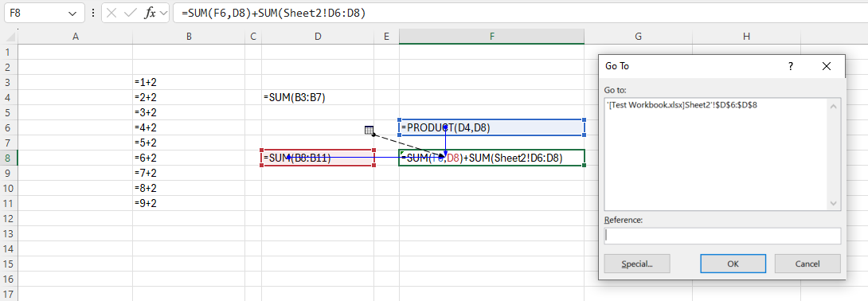Click cell with =9+2

(189, 203)
